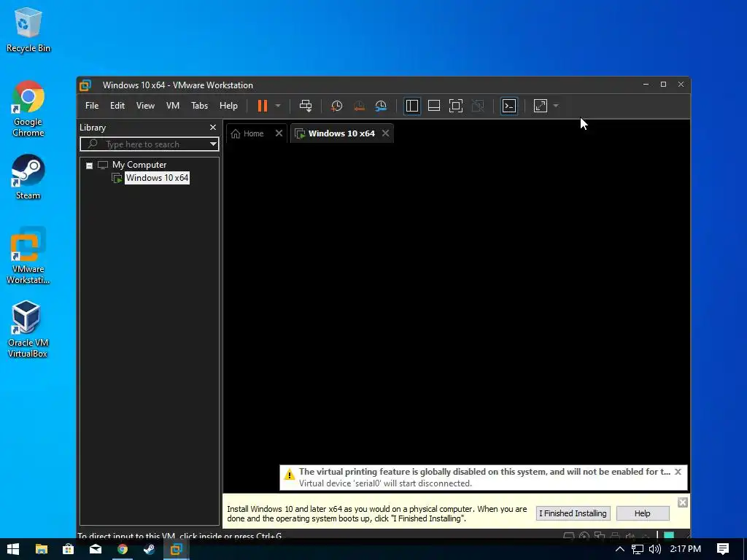Toggle the library sidebar view button
Image resolution: width=747 pixels, height=560 pixels.
point(412,106)
